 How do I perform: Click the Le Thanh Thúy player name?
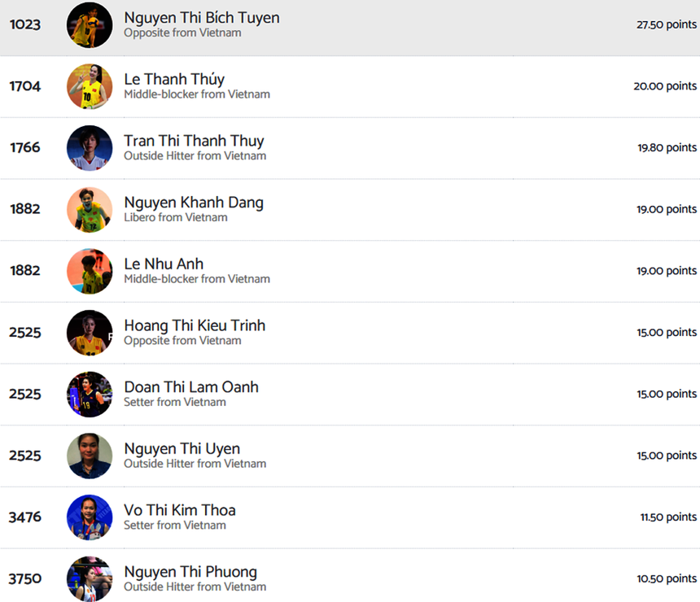(x=174, y=79)
